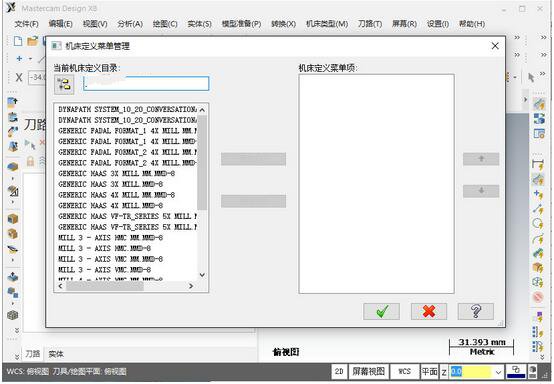Viewport: 554px width, 384px height.
Task: Toggle the WCS button in status bar
Action: point(404,371)
